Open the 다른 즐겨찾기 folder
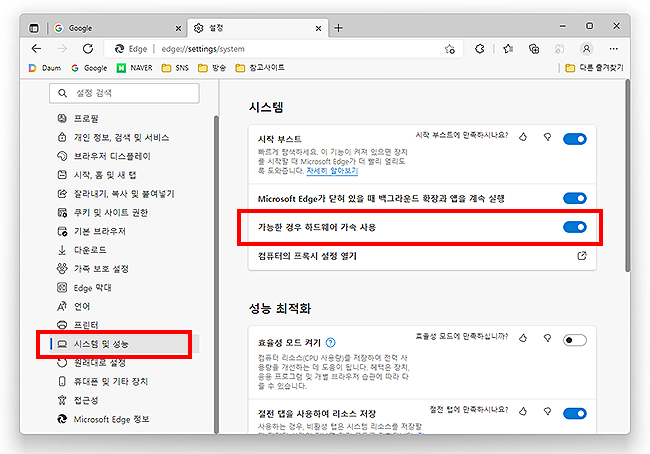The width and height of the screenshot is (650, 454). tap(594, 68)
